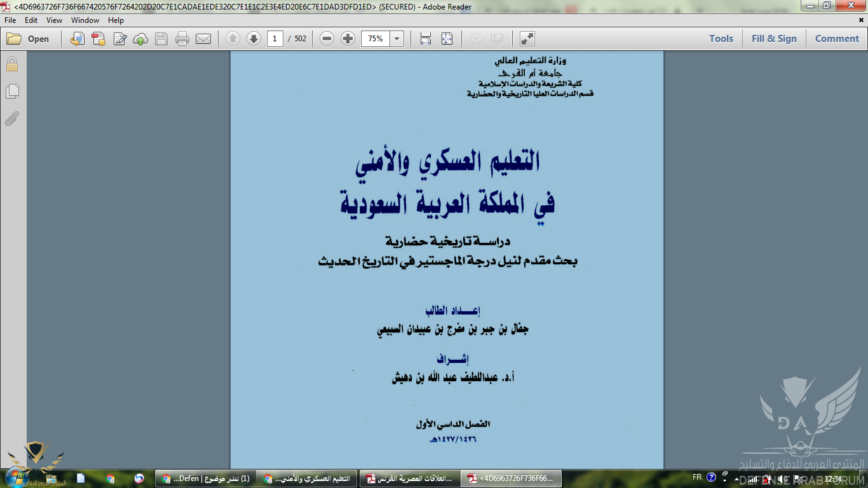868x488 pixels.
Task: Switch to 4D6963726F736F66 PDF taskbar button
Action: [x=512, y=478]
